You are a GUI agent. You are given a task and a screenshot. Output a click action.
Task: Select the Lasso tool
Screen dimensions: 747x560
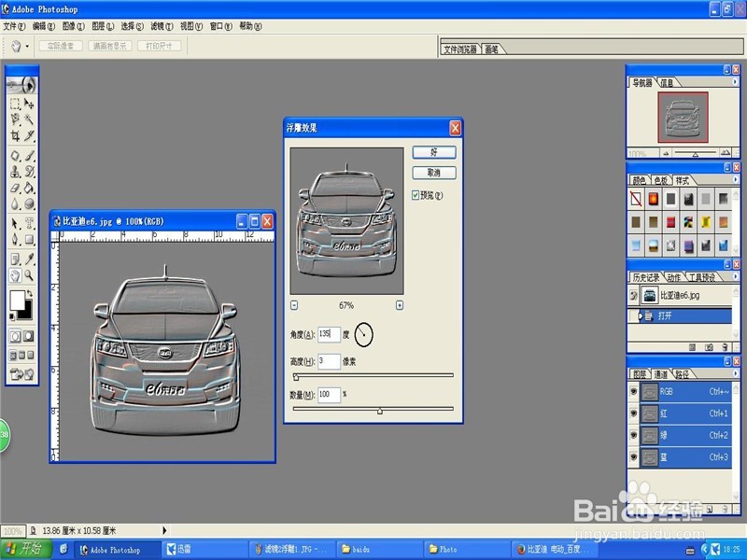(x=15, y=119)
